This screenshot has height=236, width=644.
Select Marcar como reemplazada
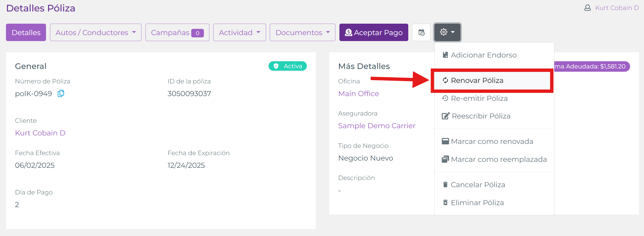[x=498, y=159]
